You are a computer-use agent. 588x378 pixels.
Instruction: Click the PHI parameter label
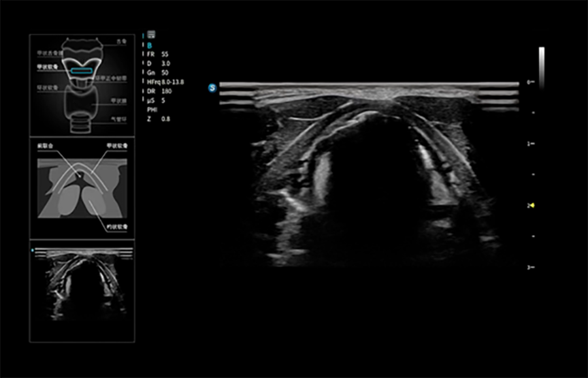[151, 110]
